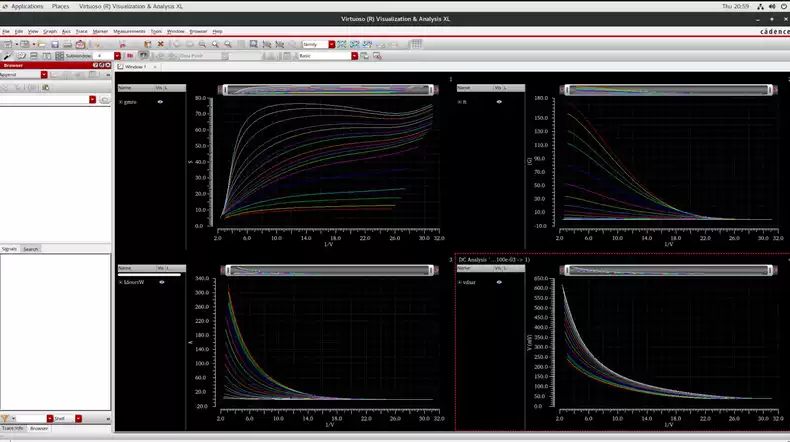Viewport: 790px width, 442px height.
Task: Switch to the Browser tab at bottom
Action: (39, 428)
